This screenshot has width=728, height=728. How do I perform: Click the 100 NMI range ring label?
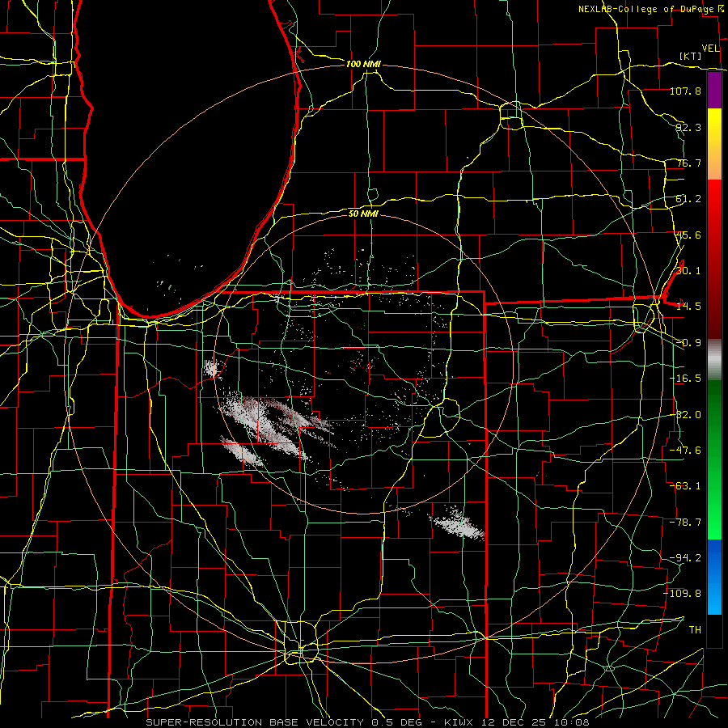[x=363, y=64]
